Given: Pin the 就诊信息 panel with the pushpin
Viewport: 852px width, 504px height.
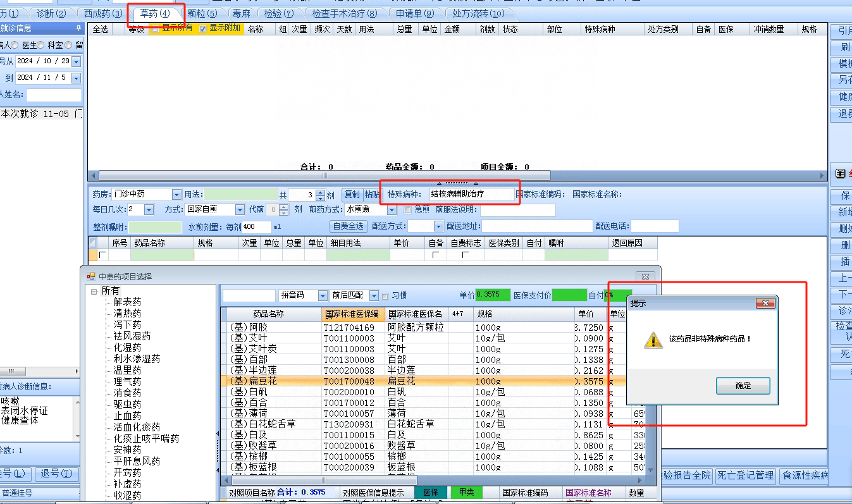Looking at the screenshot, I should [x=78, y=28].
